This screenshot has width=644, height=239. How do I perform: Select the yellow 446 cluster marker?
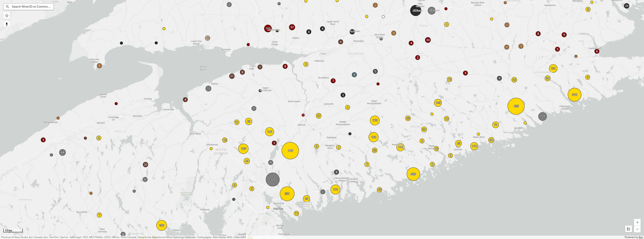[290, 151]
